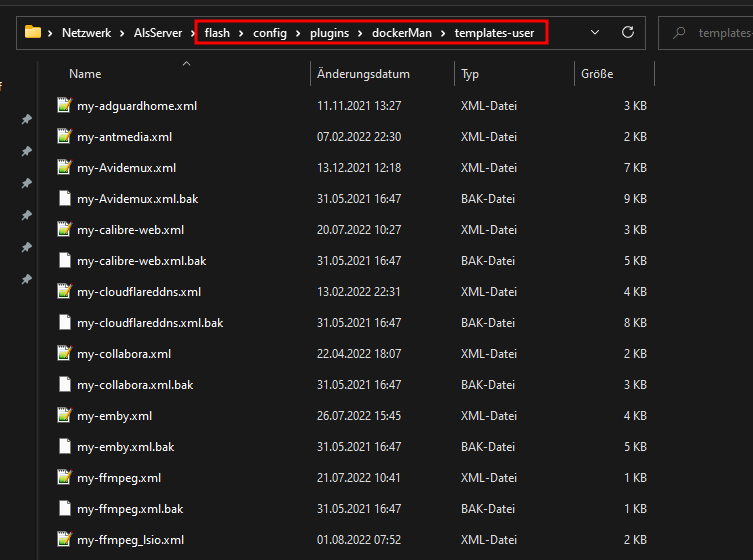Select the file name my-collabora.xml.bak
Image resolution: width=753 pixels, height=560 pixels.
tap(135, 385)
